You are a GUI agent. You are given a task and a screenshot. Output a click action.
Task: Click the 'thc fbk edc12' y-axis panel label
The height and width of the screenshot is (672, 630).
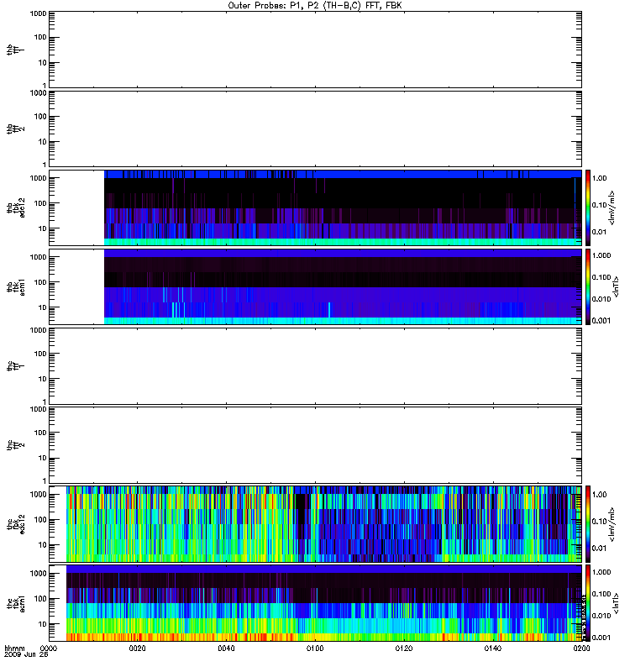tap(16, 524)
